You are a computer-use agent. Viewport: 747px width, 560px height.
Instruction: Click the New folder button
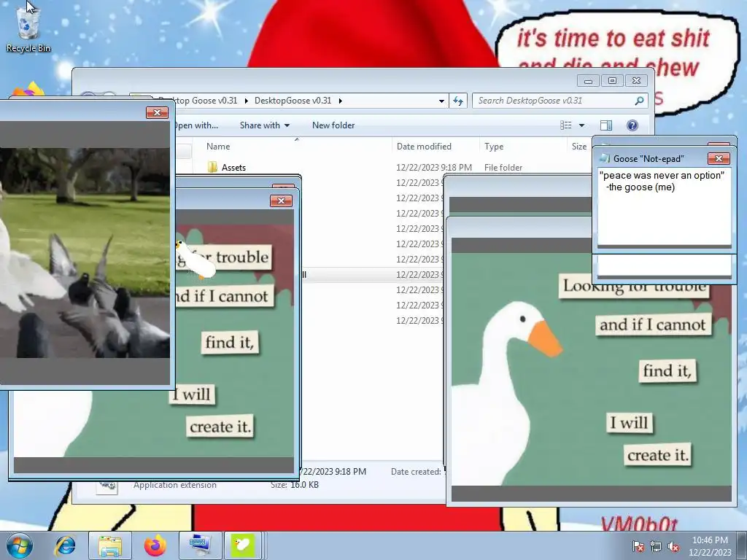(333, 125)
